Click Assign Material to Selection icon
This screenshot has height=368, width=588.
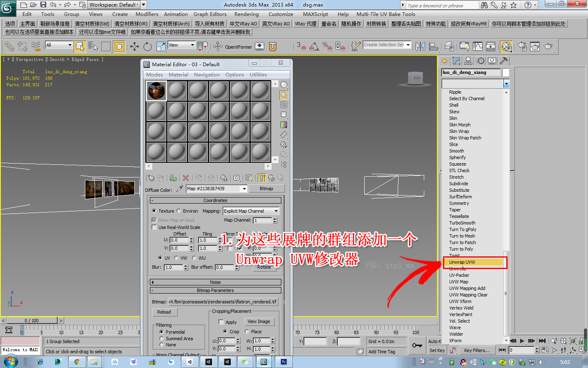[173, 178]
